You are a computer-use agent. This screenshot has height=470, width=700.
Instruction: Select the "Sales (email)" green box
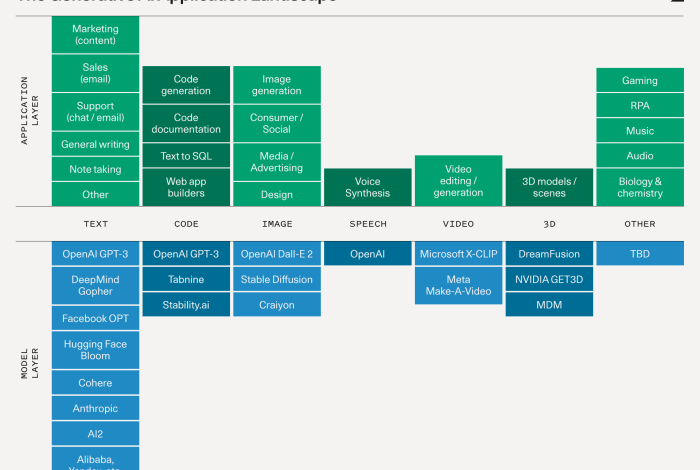tap(96, 73)
